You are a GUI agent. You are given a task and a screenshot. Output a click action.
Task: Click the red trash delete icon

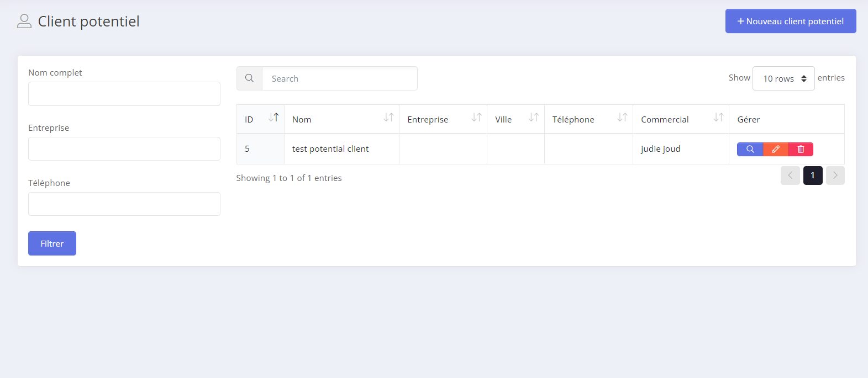pyautogui.click(x=801, y=149)
